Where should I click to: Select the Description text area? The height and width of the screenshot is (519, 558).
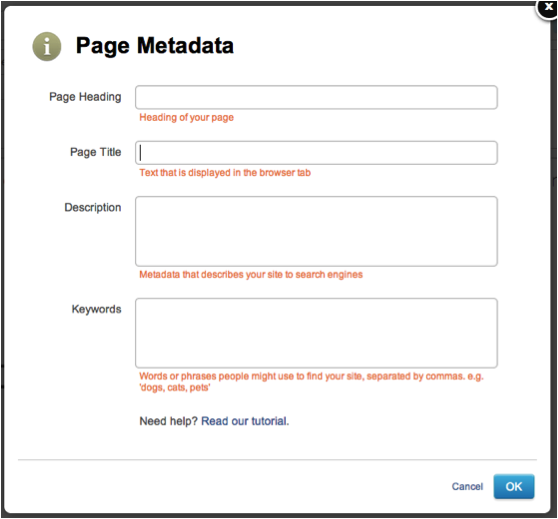click(x=316, y=231)
